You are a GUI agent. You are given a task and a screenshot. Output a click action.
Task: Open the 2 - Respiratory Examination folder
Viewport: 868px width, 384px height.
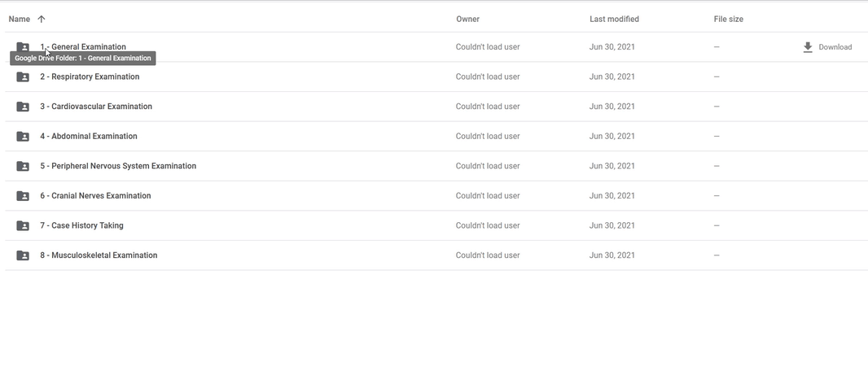(90, 77)
